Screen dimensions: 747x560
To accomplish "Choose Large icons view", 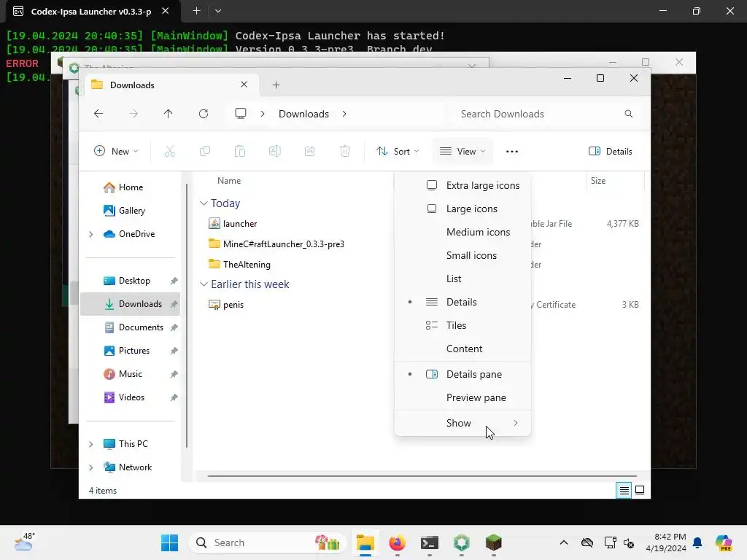I will coord(463,209).
